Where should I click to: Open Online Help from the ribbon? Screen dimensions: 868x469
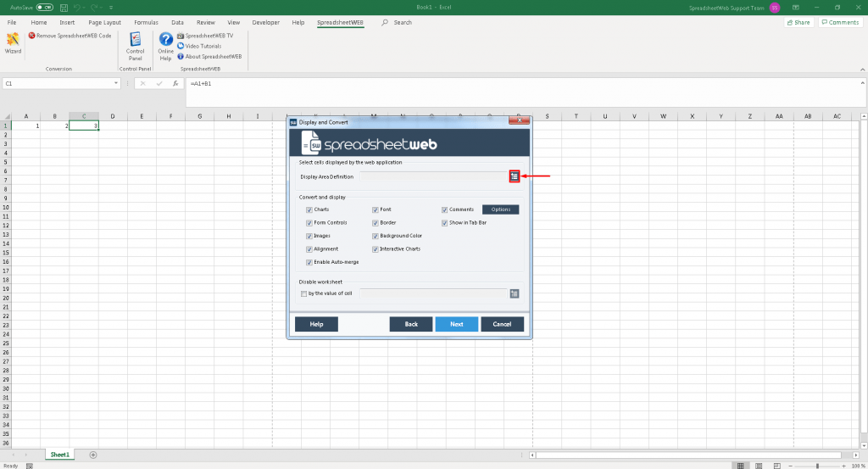(x=165, y=46)
